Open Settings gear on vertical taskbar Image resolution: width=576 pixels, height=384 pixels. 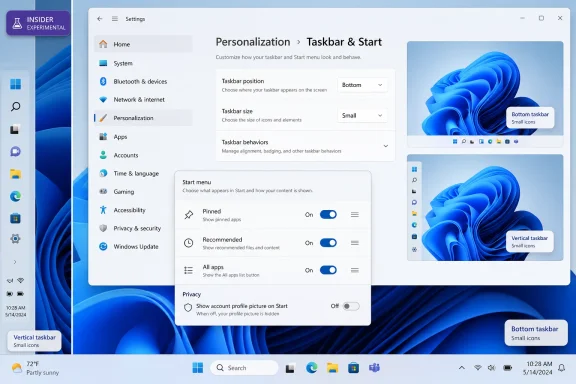click(x=15, y=239)
